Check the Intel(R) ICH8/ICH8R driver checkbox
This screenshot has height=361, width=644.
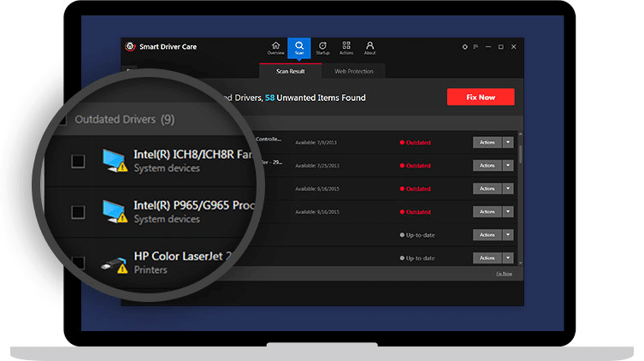(78, 161)
